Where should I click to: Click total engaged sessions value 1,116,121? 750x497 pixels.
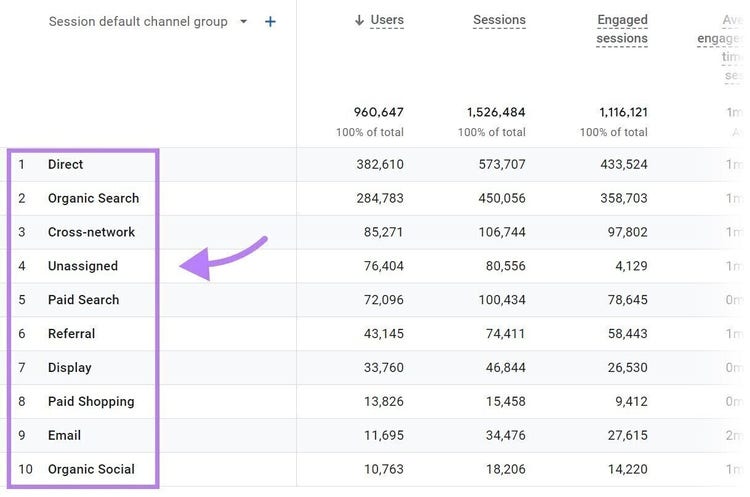[623, 112]
